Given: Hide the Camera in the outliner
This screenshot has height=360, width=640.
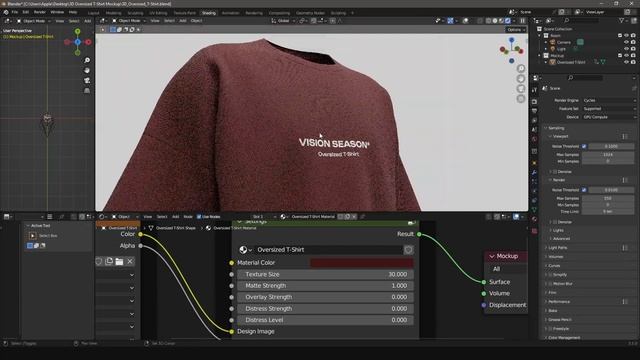Looking at the screenshot, I should click(627, 42).
